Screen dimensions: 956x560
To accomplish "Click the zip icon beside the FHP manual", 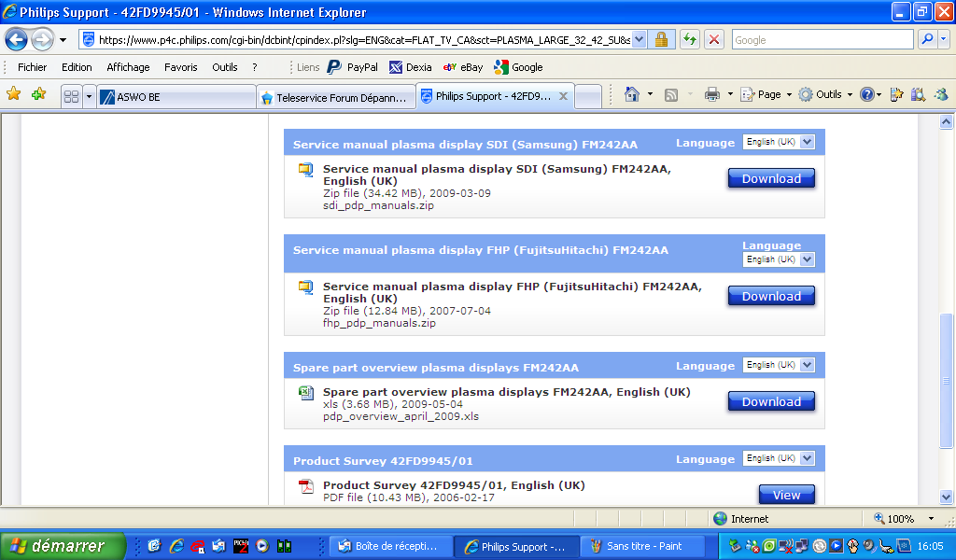I will pyautogui.click(x=305, y=287).
